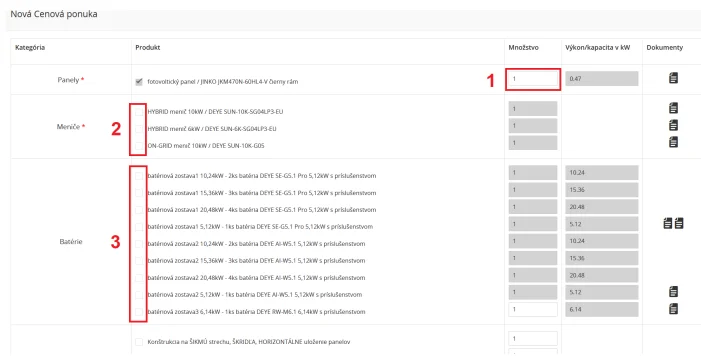This screenshot has width=701, height=361.
Task: Click the Panely quantity input field
Action: pos(533,79)
